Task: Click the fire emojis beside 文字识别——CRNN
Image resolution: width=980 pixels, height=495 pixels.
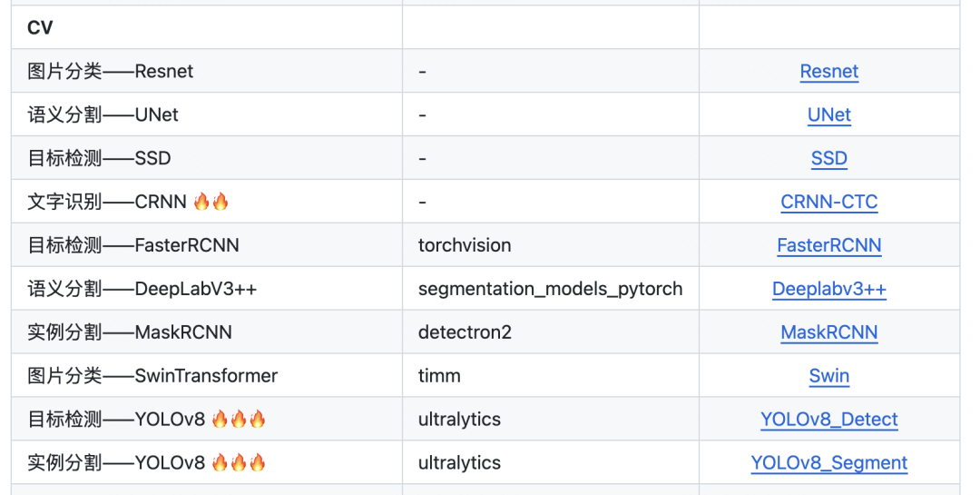Action: click(211, 202)
